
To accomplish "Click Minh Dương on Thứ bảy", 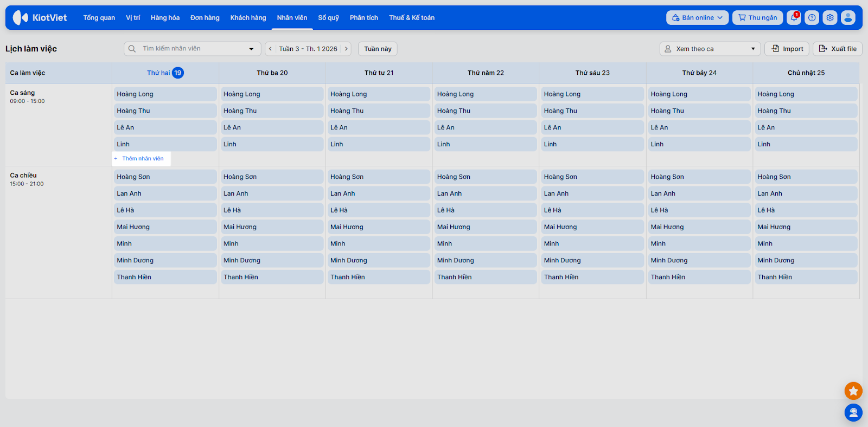I will tap(699, 261).
